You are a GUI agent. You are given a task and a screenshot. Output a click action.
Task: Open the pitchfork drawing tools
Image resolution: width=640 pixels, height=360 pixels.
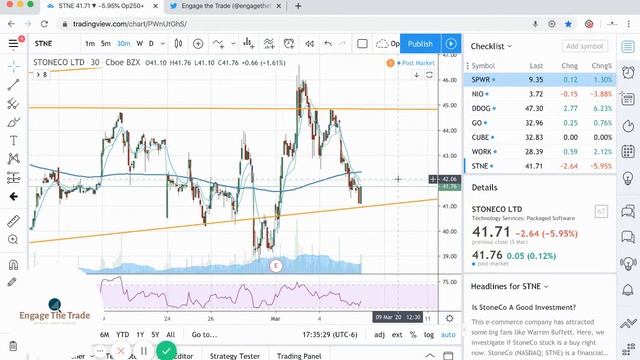tap(13, 103)
